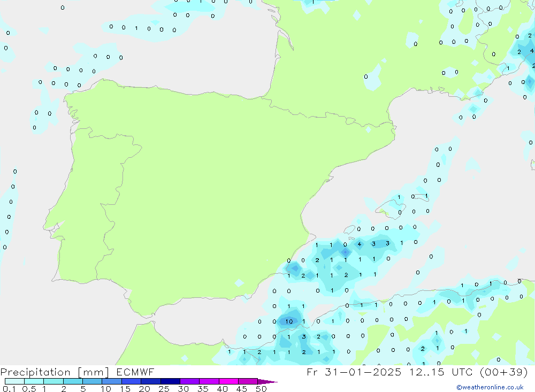Click the '35' legend scale label
The height and width of the screenshot is (392, 535).
coord(203,389)
